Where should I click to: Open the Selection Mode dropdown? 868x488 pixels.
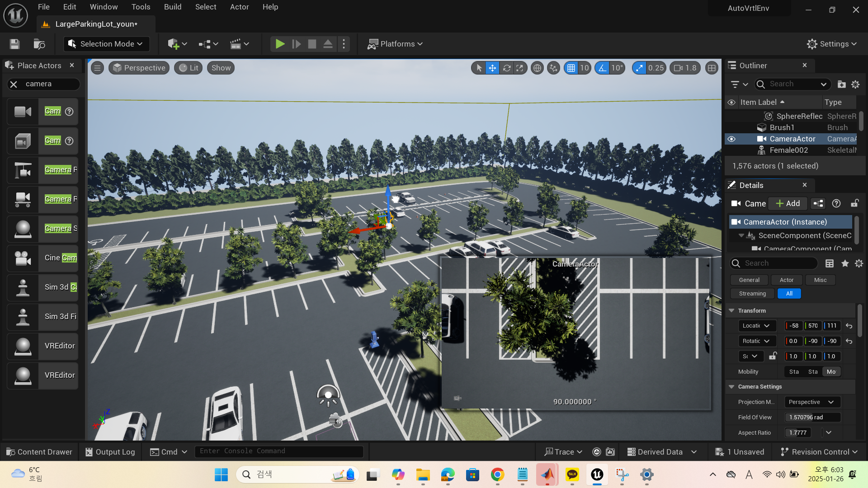pos(106,44)
